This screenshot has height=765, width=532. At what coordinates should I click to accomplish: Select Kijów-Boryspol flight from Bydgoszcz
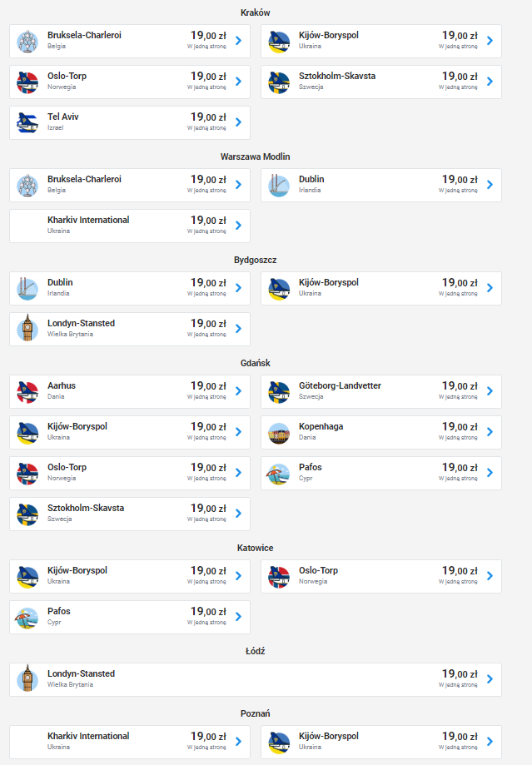pos(381,288)
